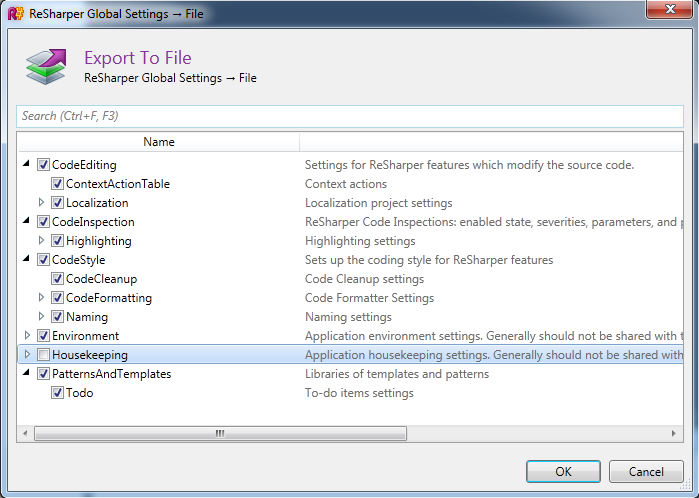
Task: Enable the Housekeeping checkbox
Action: click(43, 354)
